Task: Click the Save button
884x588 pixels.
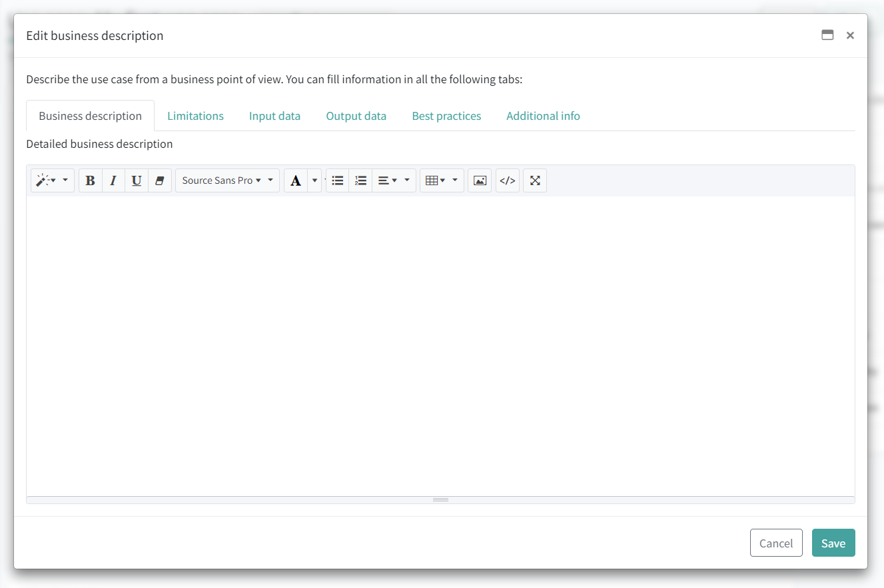Action: click(x=833, y=543)
